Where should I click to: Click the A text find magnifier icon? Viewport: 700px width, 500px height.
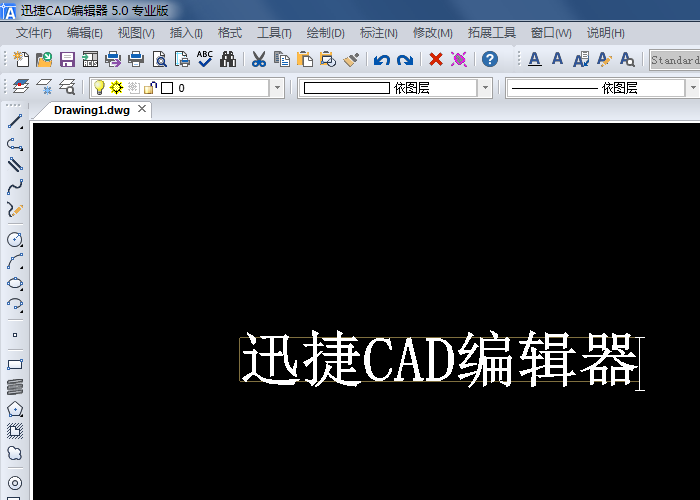[627, 59]
